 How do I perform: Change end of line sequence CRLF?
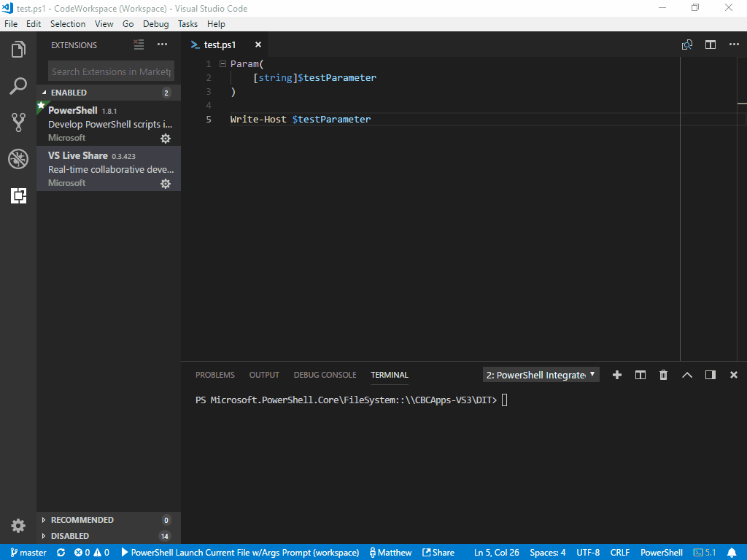620,553
